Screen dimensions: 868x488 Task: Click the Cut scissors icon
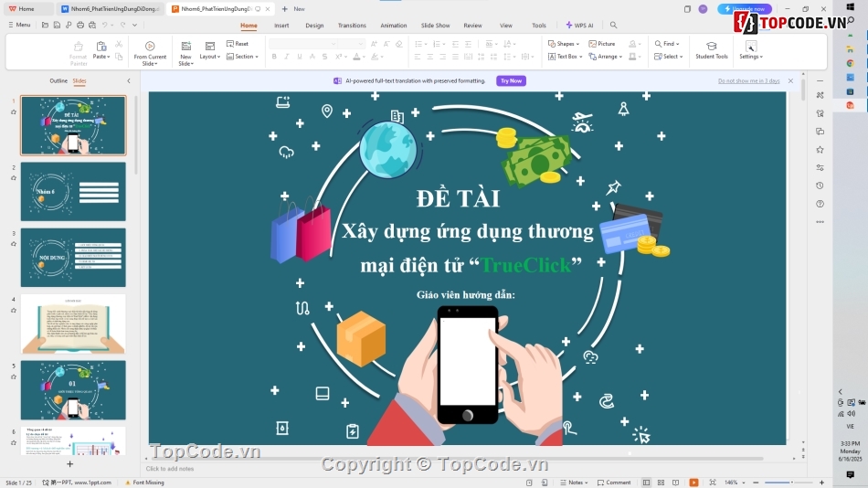tap(119, 44)
